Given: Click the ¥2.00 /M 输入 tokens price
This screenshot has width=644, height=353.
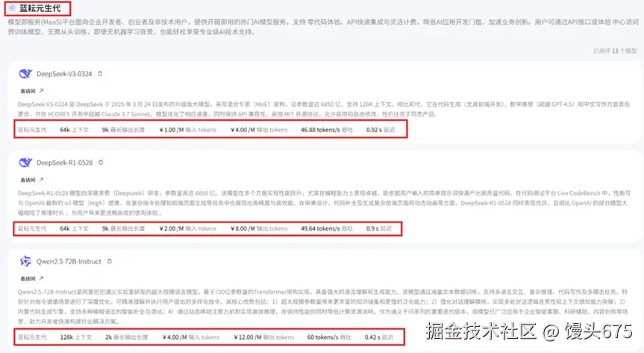Looking at the screenshot, I should 188,228.
